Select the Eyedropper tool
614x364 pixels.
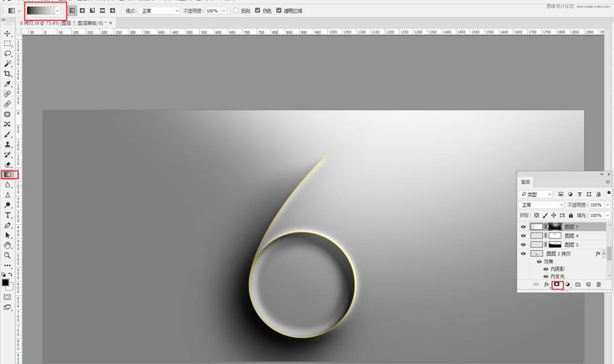(x=7, y=84)
